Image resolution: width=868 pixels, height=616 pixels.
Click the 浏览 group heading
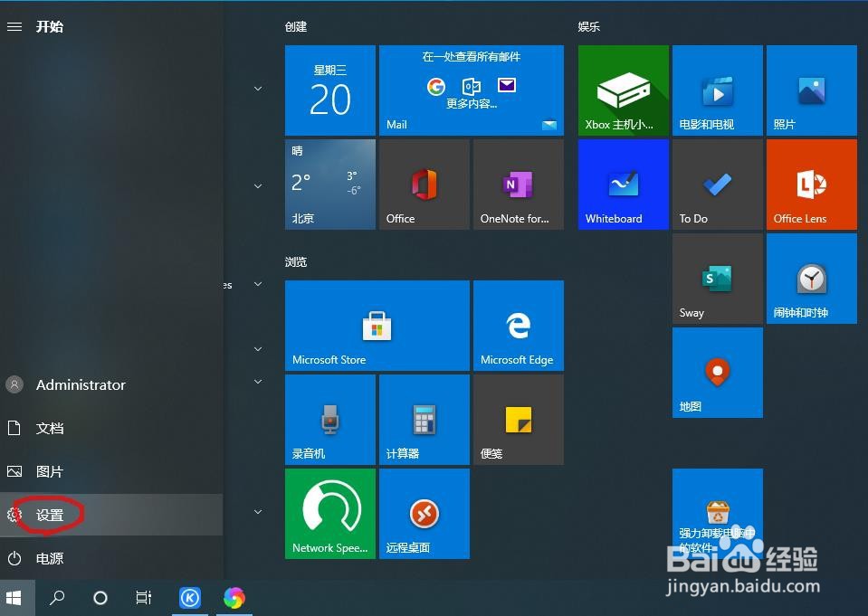tap(296, 261)
